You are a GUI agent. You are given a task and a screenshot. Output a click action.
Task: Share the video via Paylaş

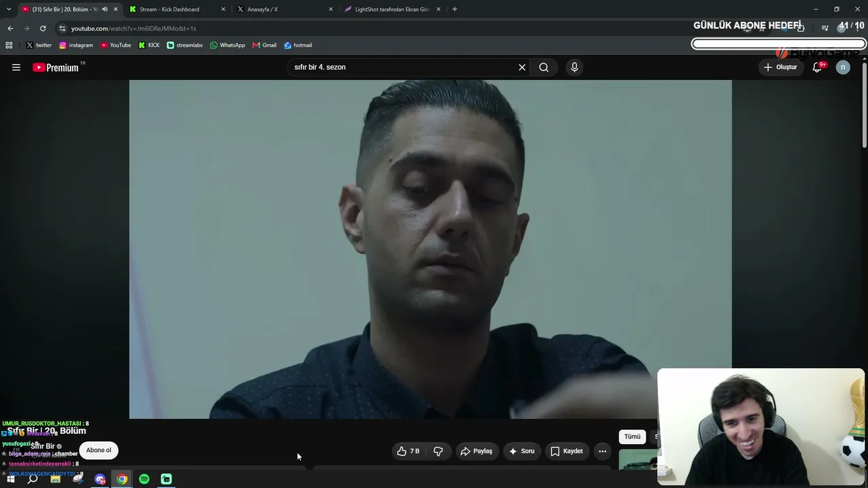pyautogui.click(x=477, y=451)
